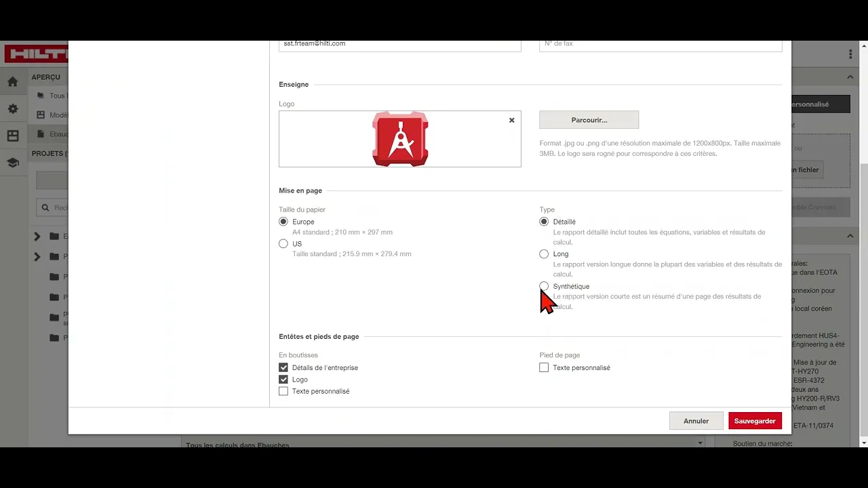Collapse the second right panel chevron

850,236
